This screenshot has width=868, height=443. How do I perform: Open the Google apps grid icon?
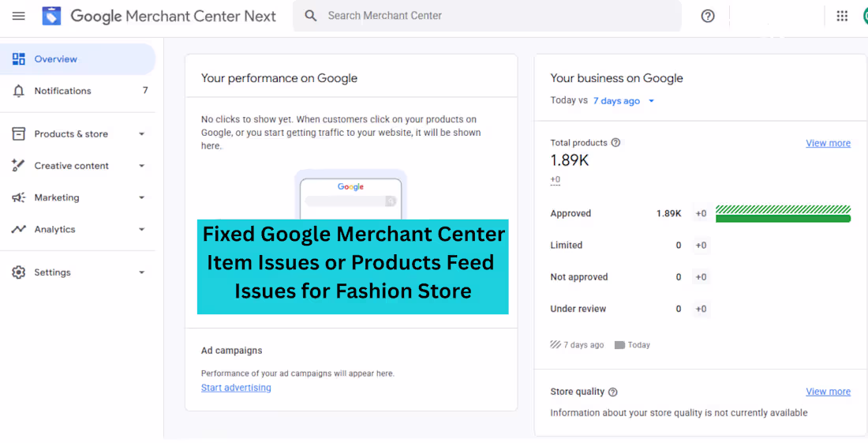coord(842,16)
